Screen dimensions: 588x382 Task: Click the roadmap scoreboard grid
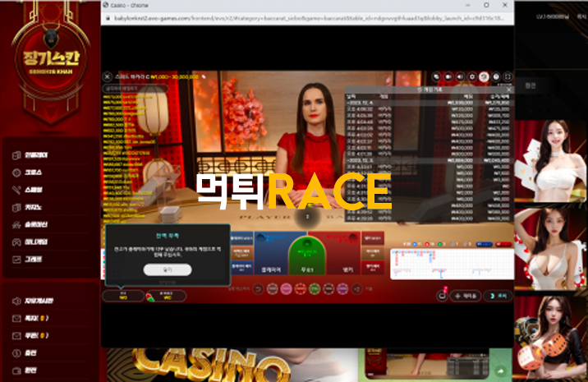tap(452, 264)
